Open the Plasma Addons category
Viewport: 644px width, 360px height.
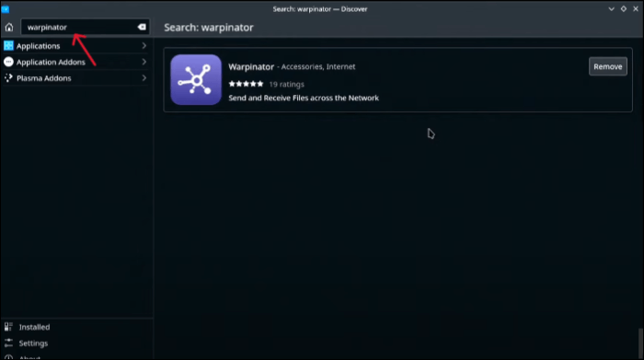(x=75, y=78)
